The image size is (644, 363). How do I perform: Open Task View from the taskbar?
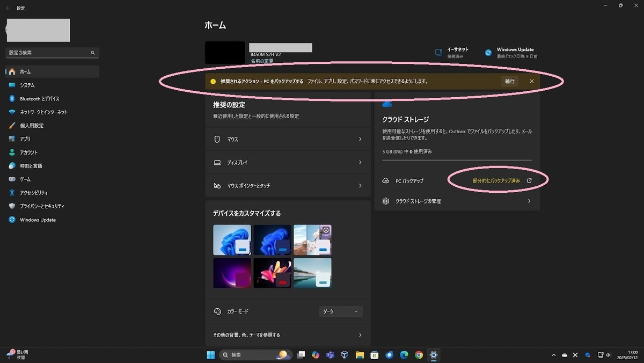point(301,355)
